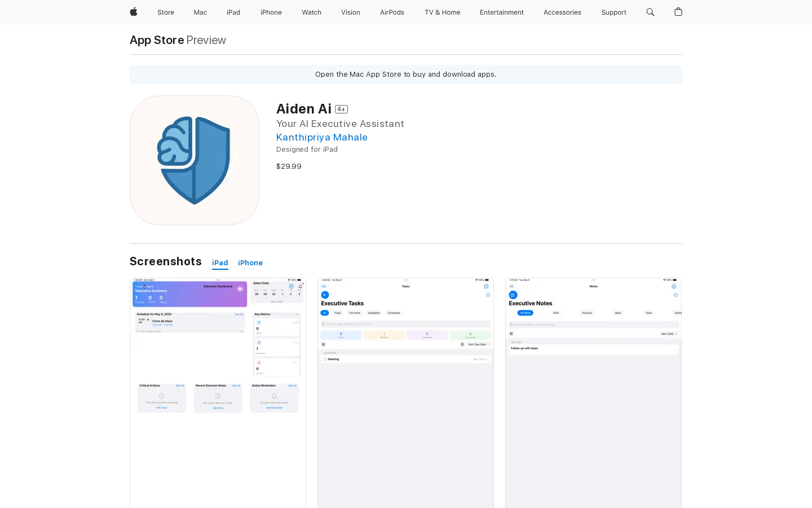Click the Open the Mac App Store banner
This screenshot has width=812, height=508.
tap(406, 75)
